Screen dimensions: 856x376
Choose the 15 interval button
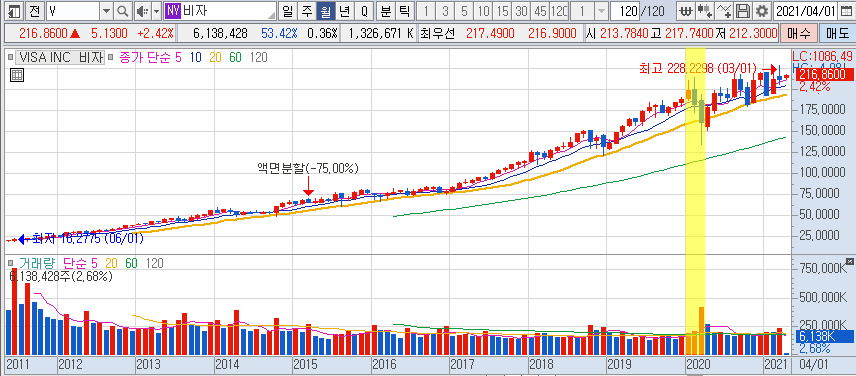pyautogui.click(x=502, y=10)
